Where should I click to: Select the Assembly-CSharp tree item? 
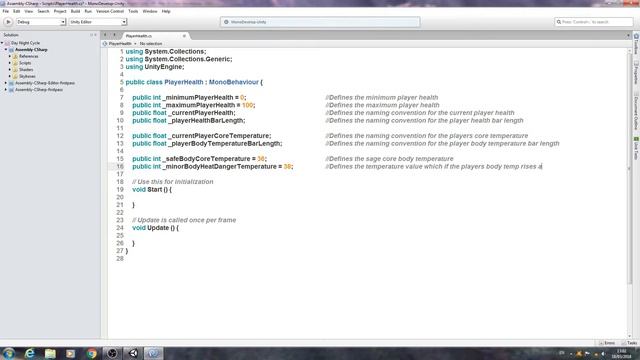[31, 50]
